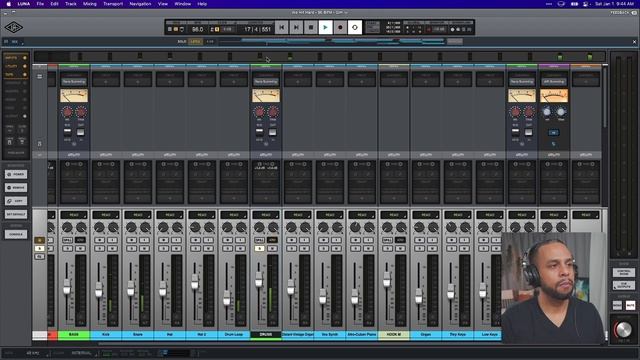The width and height of the screenshot is (640, 360).
Task: Open the Mixing menu
Action: pos(90,4)
